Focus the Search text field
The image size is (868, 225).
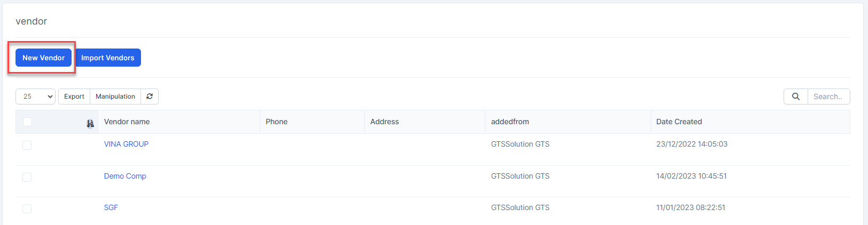pyautogui.click(x=828, y=97)
